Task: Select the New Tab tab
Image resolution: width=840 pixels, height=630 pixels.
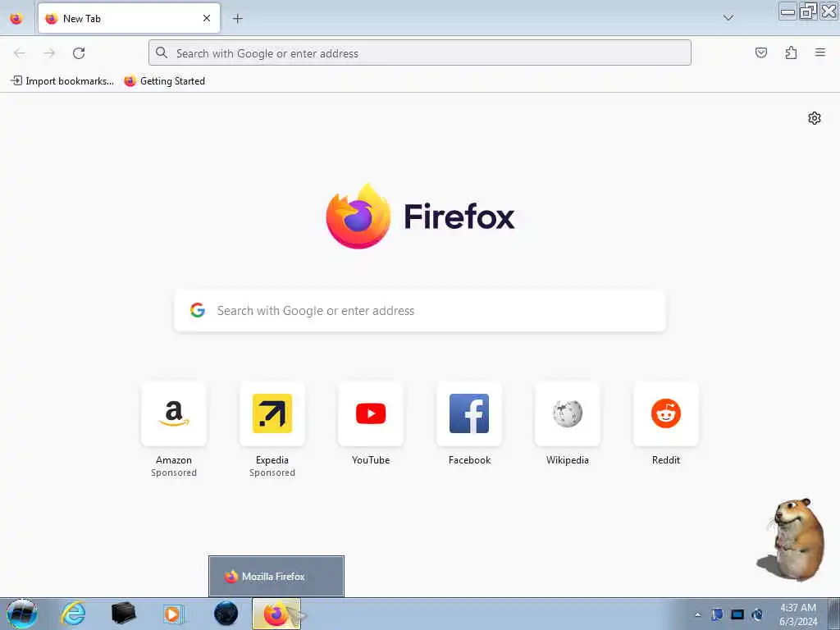Action: 129,18
